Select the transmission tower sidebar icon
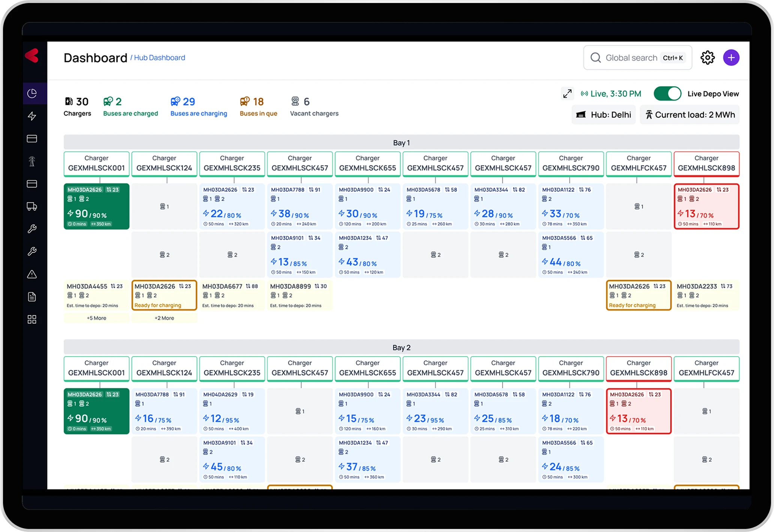This screenshot has width=774, height=532. coord(32,161)
